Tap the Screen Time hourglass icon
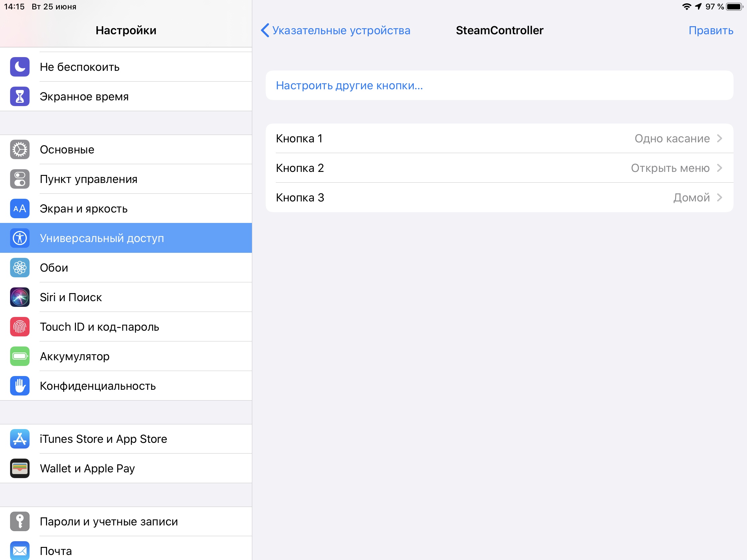This screenshot has height=560, width=747. [x=19, y=97]
